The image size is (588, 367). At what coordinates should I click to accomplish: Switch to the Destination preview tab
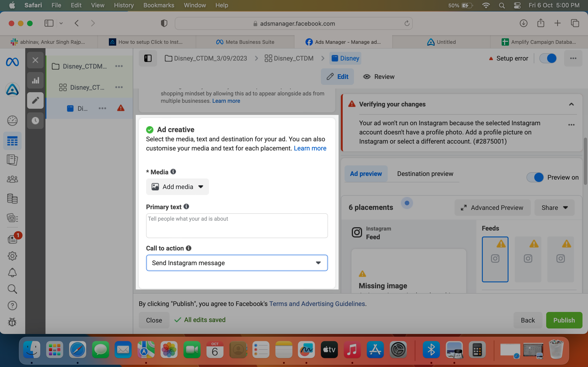pyautogui.click(x=425, y=174)
